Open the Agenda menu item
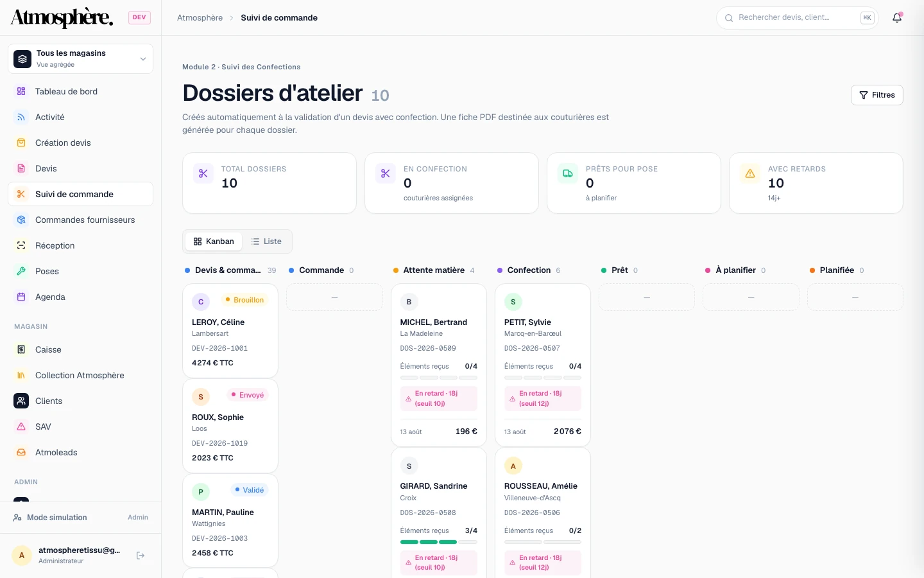 pyautogui.click(x=81, y=297)
